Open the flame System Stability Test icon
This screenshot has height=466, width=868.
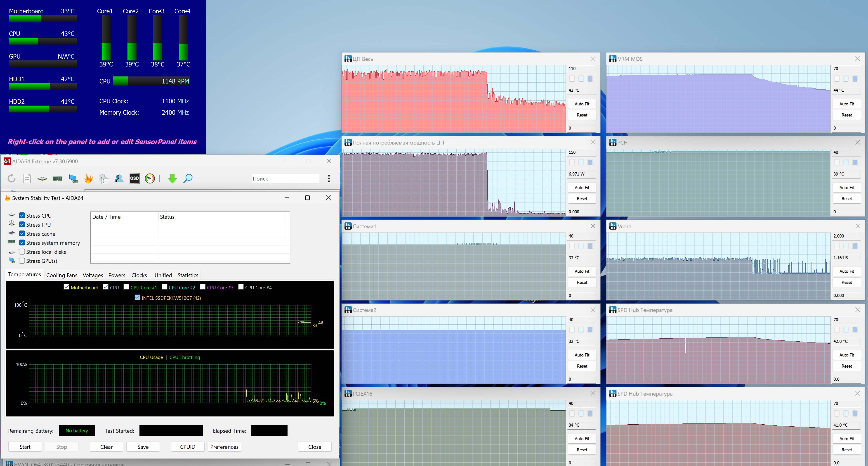(88, 178)
